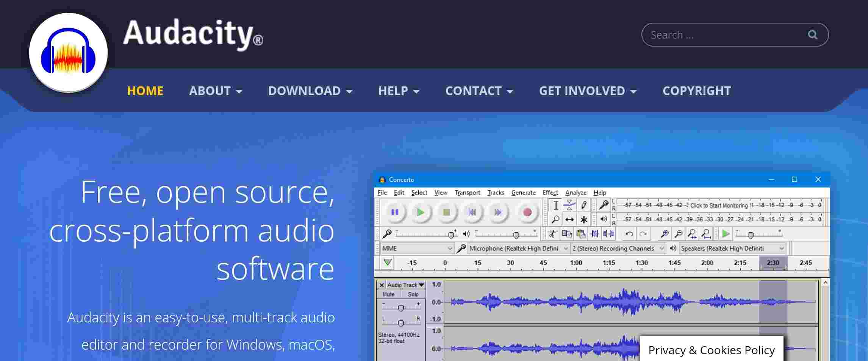Click the Fit Project zoom icon

(706, 234)
